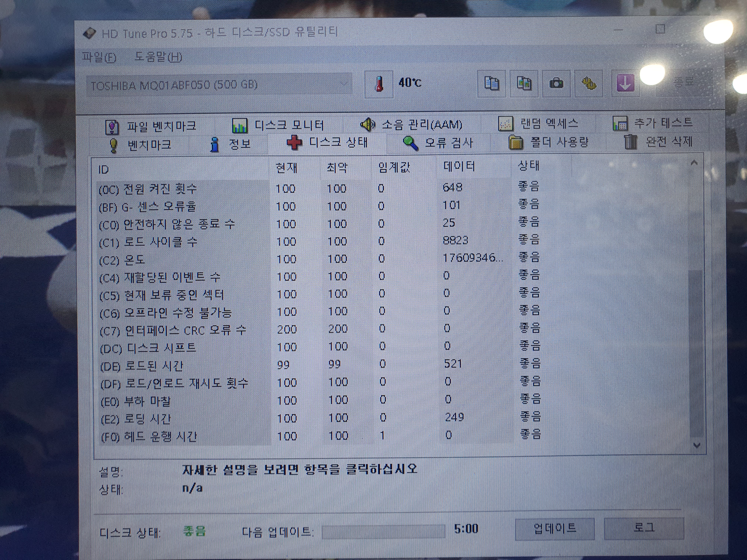Open the TOSHIBA MQ01ABF050 drive dropdown

220,85
